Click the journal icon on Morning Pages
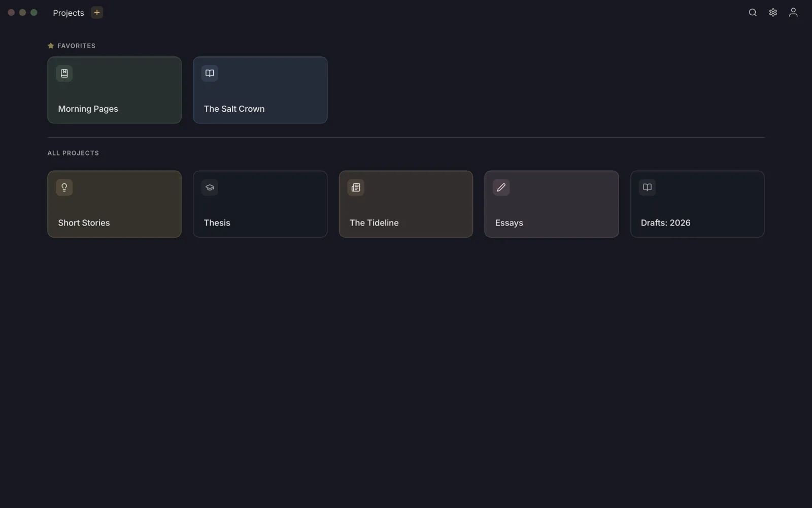Viewport: 812px width, 508px height. pos(64,73)
